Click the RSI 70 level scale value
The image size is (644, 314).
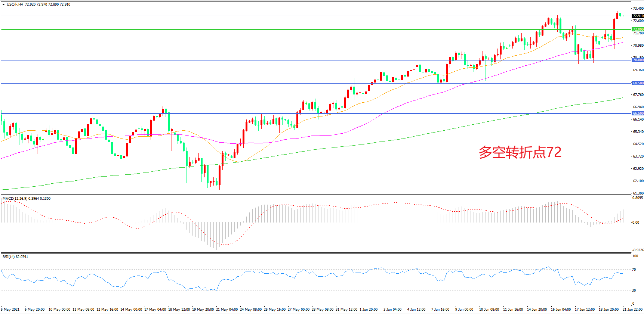pyautogui.click(x=634, y=270)
